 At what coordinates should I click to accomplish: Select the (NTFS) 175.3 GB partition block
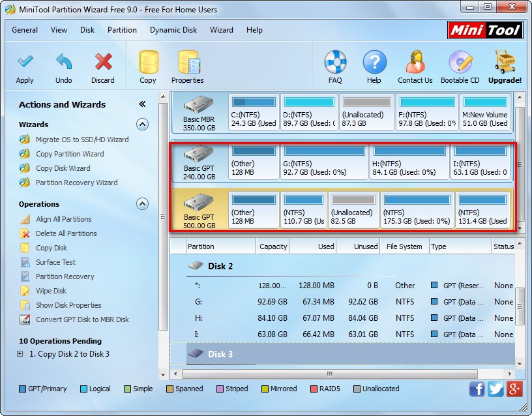click(x=417, y=210)
